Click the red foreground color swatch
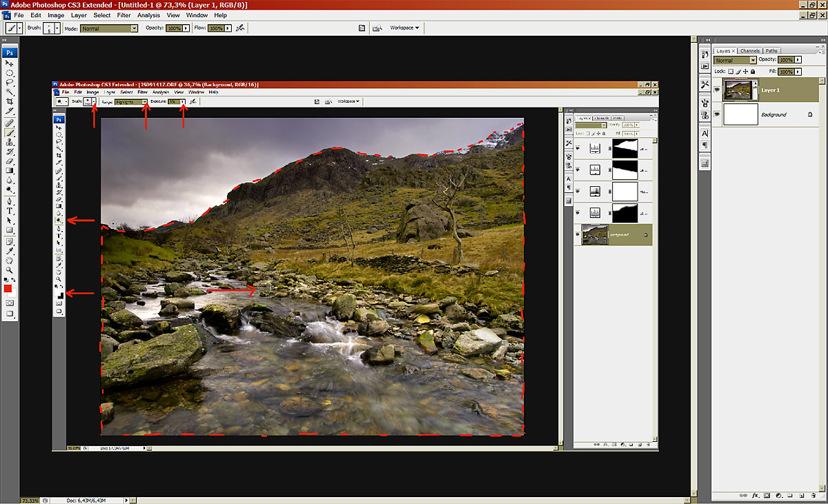The image size is (828, 504). coord(8,289)
